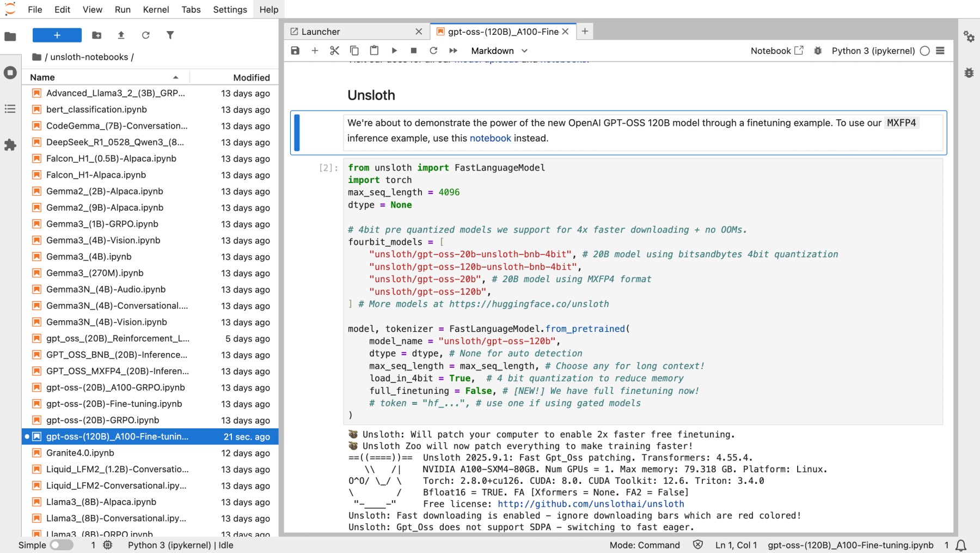The height and width of the screenshot is (553, 980).
Task: Open the Granite4.0.ipynb file in the browser
Action: point(80,453)
